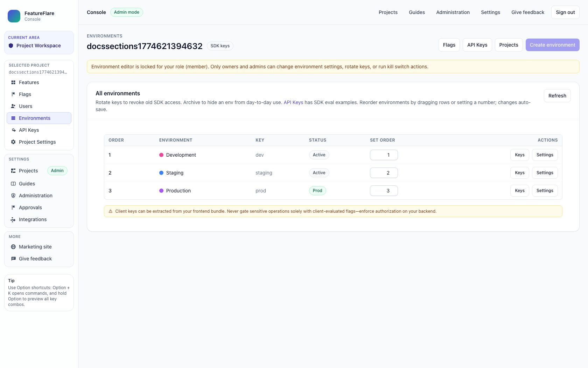588x368 pixels.
Task: Click the purple Production color dot
Action: click(x=161, y=191)
